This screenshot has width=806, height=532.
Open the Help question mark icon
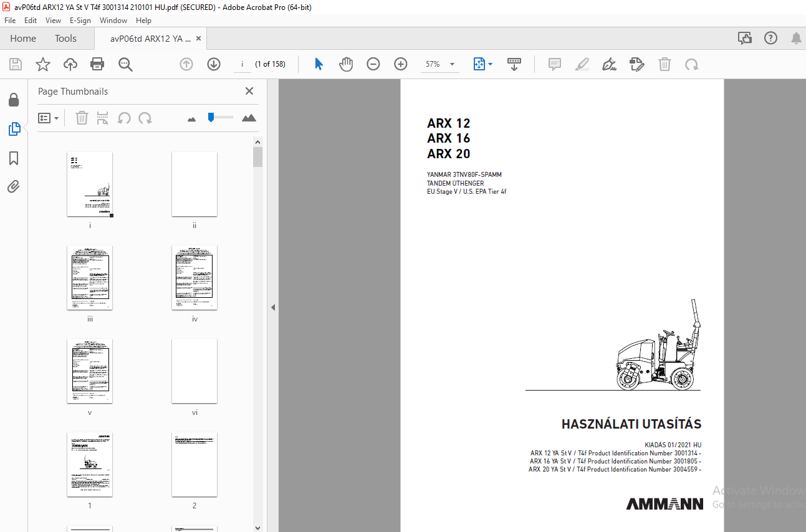[x=770, y=38]
